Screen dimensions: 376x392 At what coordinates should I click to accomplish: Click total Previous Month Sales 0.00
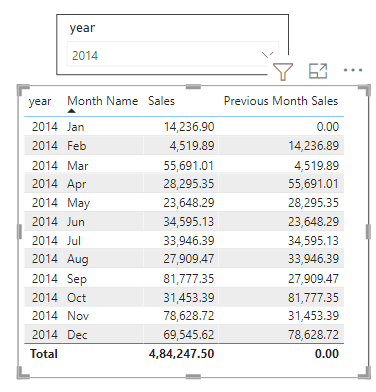327,354
